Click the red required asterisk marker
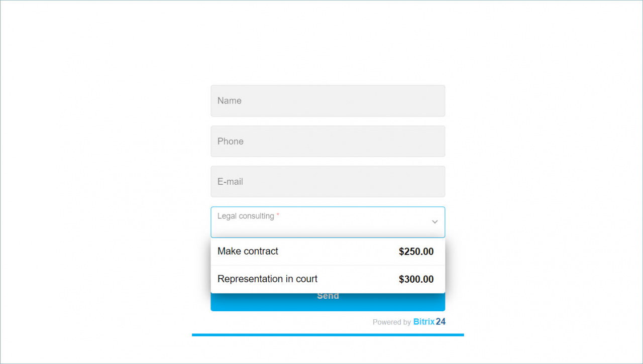The image size is (643, 364). (x=278, y=215)
